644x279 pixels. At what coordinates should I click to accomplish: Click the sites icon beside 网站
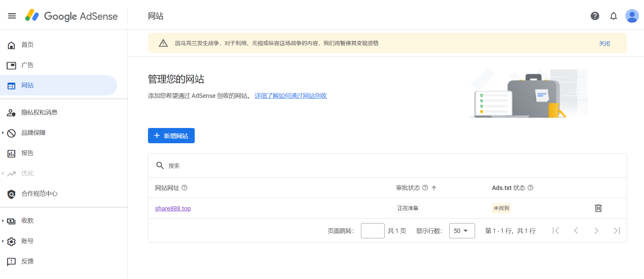click(x=12, y=86)
